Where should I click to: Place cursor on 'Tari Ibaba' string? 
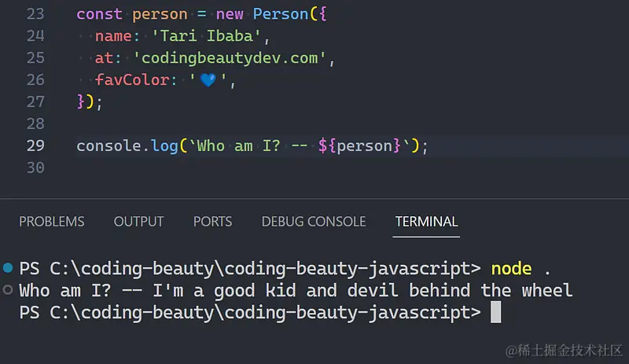(x=206, y=36)
